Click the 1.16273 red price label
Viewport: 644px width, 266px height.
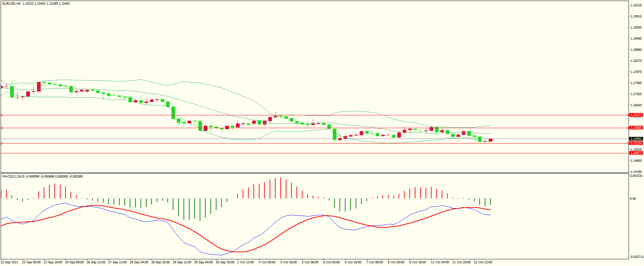(636, 115)
